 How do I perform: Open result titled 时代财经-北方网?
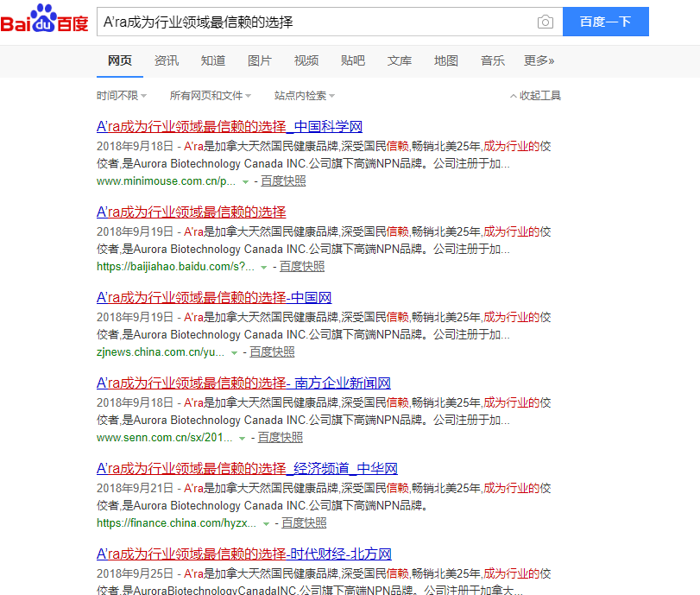(x=243, y=554)
